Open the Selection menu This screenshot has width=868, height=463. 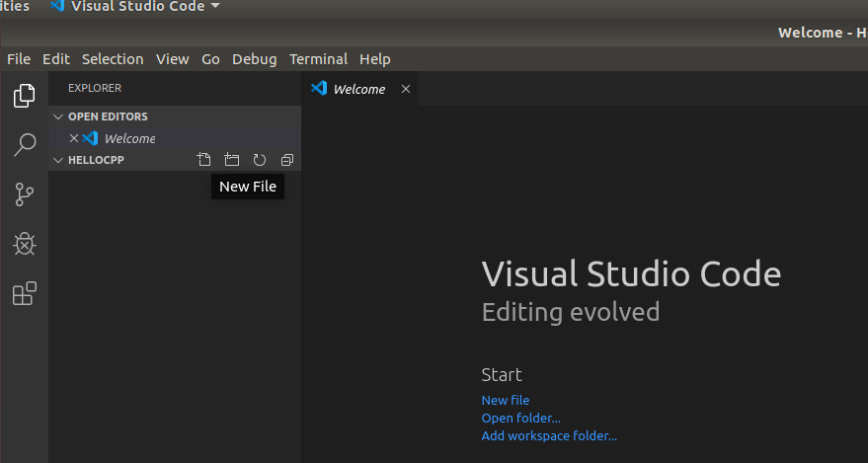pyautogui.click(x=113, y=59)
